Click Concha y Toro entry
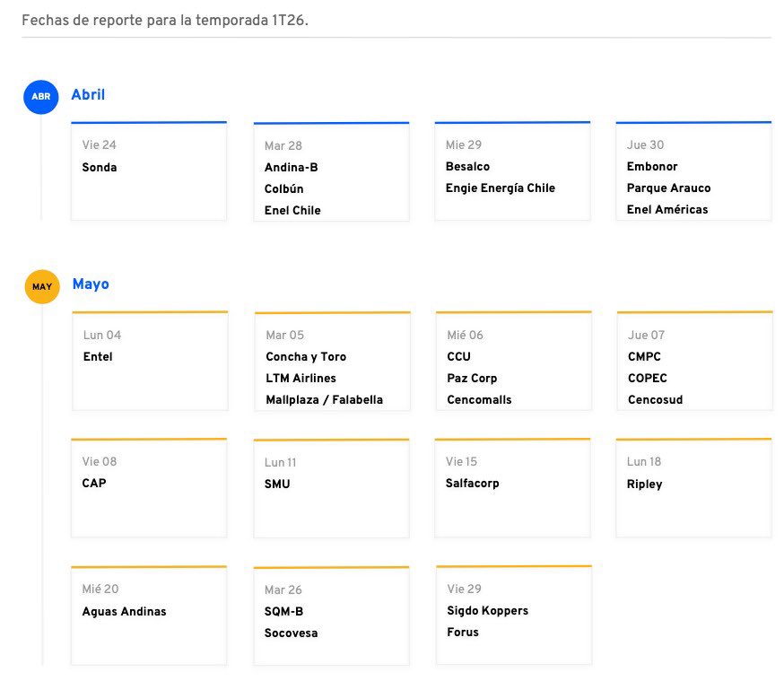The width and height of the screenshot is (784, 681). pos(306,356)
